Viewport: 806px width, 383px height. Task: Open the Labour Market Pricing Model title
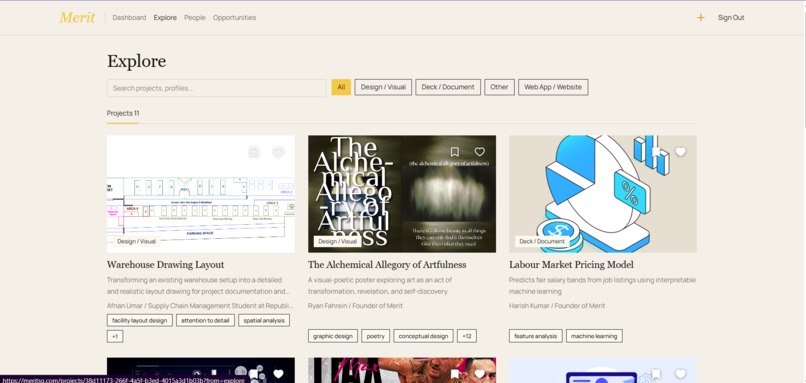[x=571, y=265]
